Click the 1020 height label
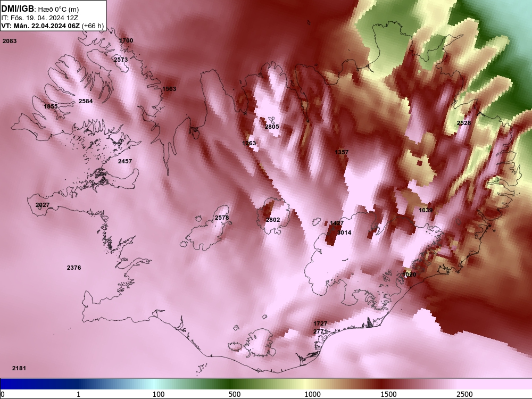Viewport: 532px width, 399px height. (x=409, y=275)
